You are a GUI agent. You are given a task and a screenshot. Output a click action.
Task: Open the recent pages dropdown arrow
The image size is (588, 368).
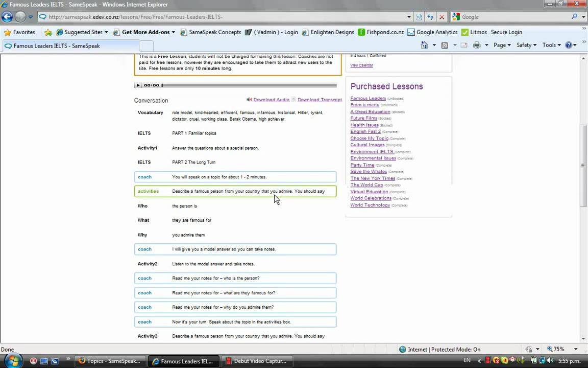click(31, 17)
